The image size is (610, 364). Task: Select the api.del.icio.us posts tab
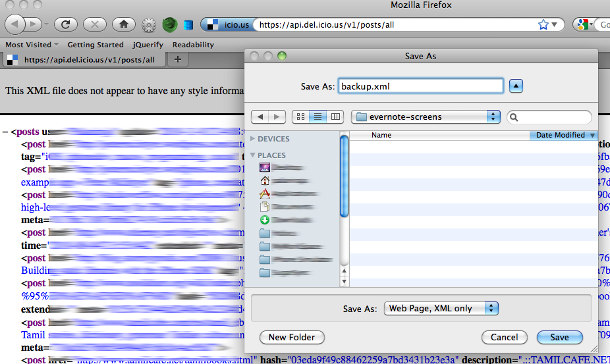click(84, 60)
